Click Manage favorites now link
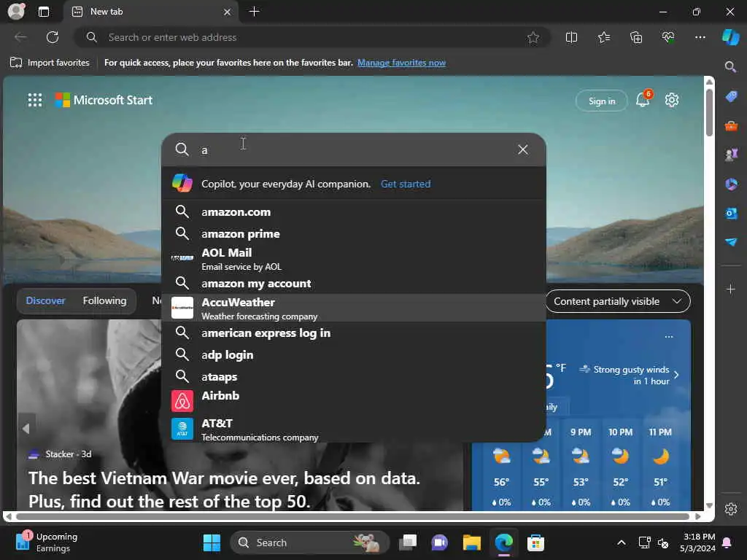This screenshot has width=747, height=560. [401, 63]
